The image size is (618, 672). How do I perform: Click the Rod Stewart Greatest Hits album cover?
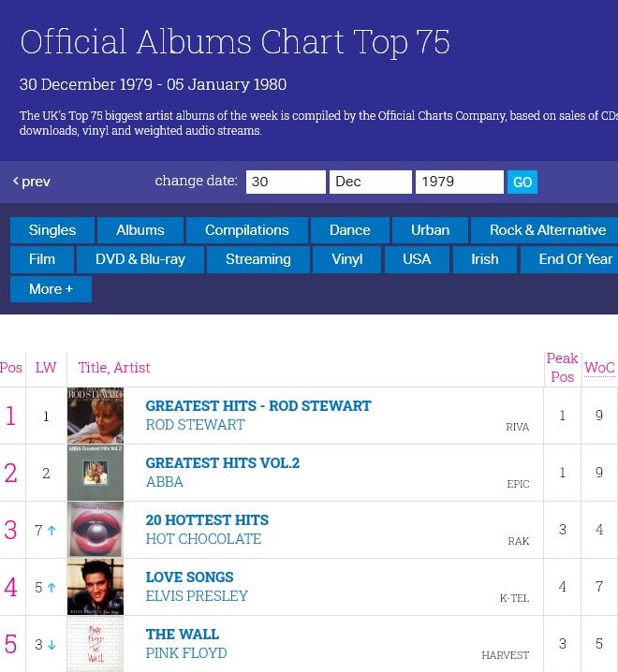point(96,416)
